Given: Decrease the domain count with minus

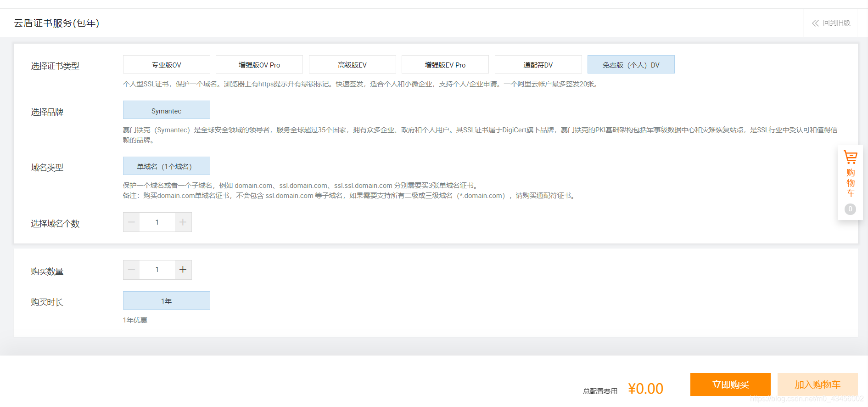Looking at the screenshot, I should point(131,222).
